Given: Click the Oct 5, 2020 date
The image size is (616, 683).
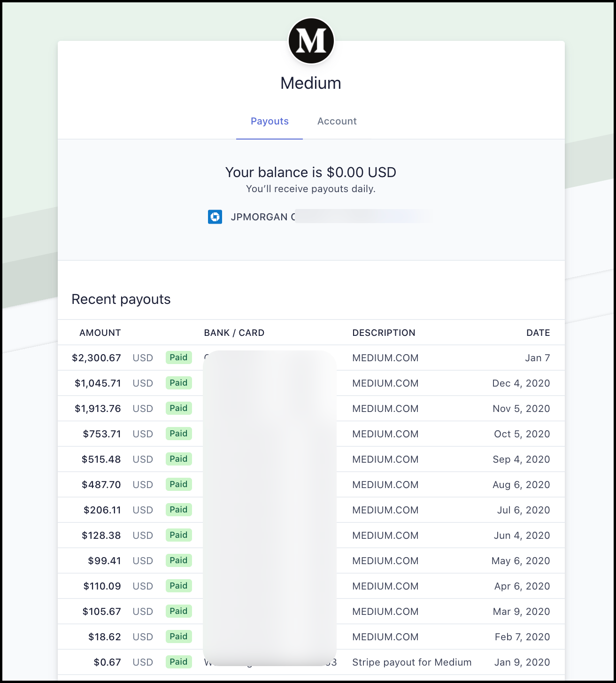Looking at the screenshot, I should [x=522, y=434].
